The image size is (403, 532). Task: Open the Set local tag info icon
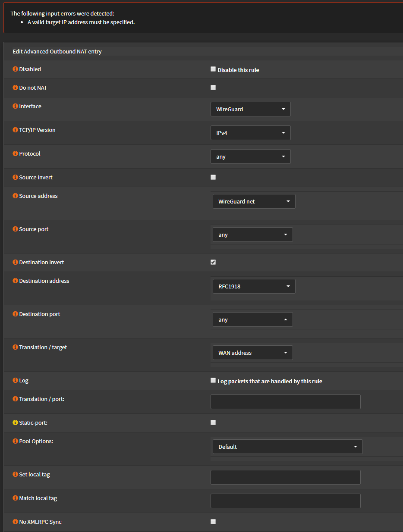pyautogui.click(x=14, y=474)
